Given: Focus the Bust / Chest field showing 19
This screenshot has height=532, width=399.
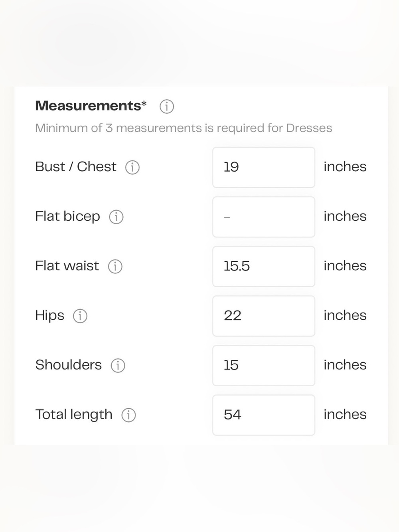Looking at the screenshot, I should tap(264, 167).
